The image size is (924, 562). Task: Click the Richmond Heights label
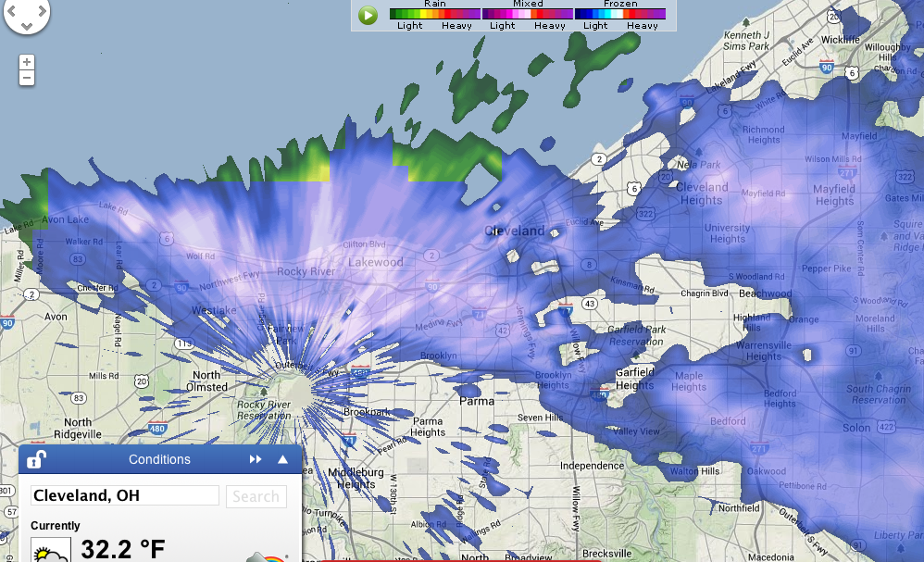pyautogui.click(x=763, y=135)
